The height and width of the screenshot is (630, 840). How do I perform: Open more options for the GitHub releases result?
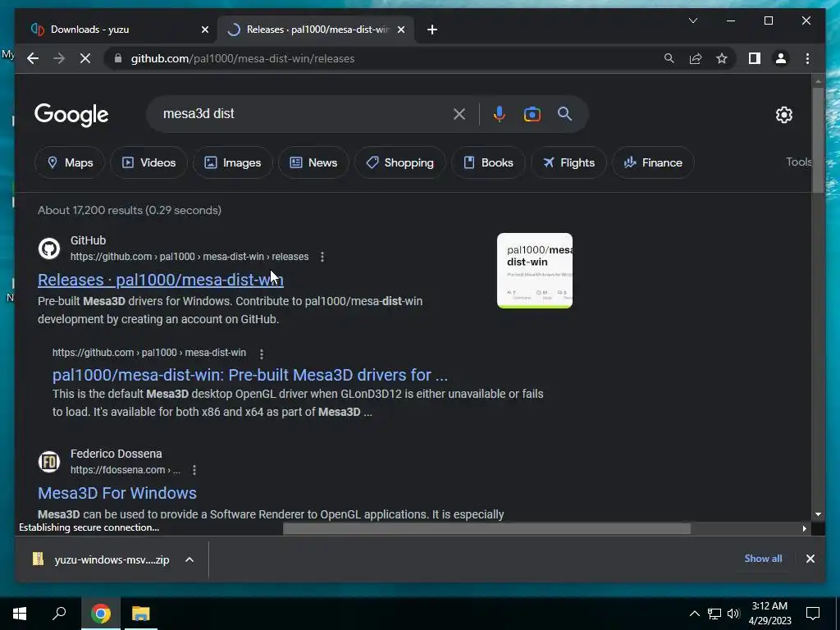322,257
